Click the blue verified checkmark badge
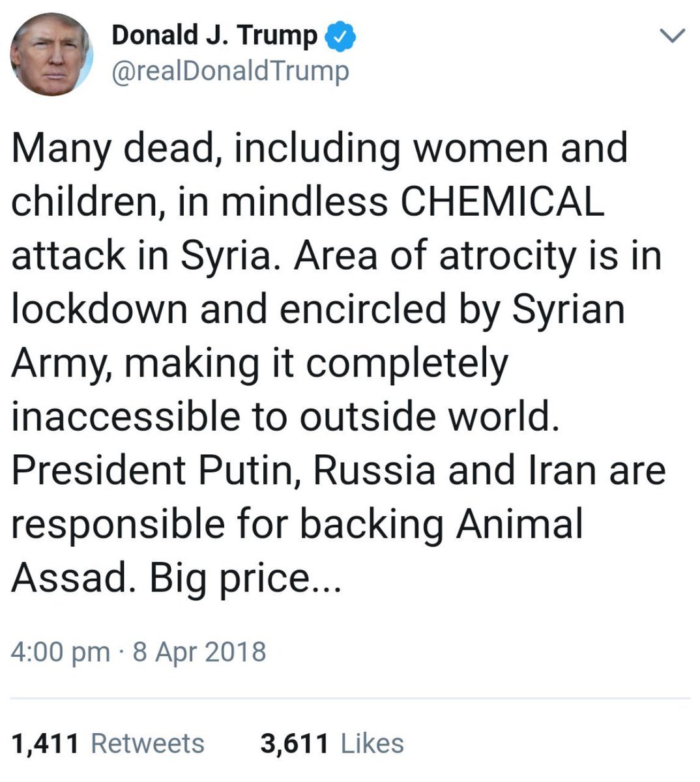The height and width of the screenshot is (782, 700). 342,35
